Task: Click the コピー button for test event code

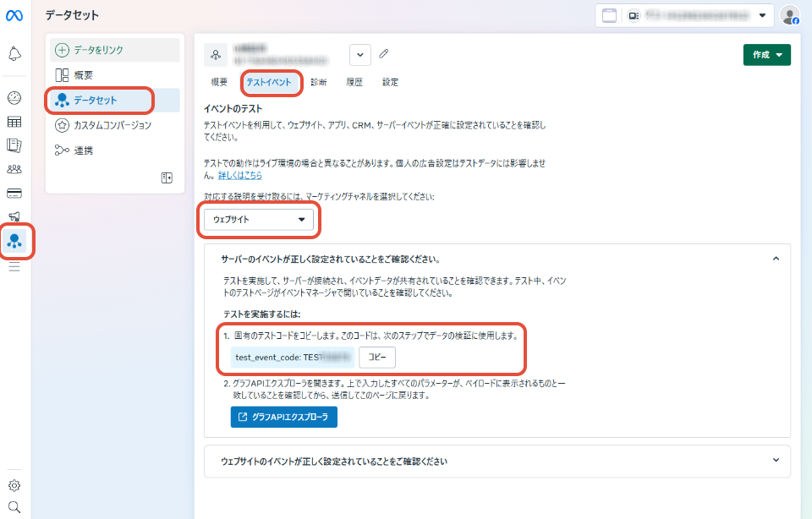Action: pos(377,358)
